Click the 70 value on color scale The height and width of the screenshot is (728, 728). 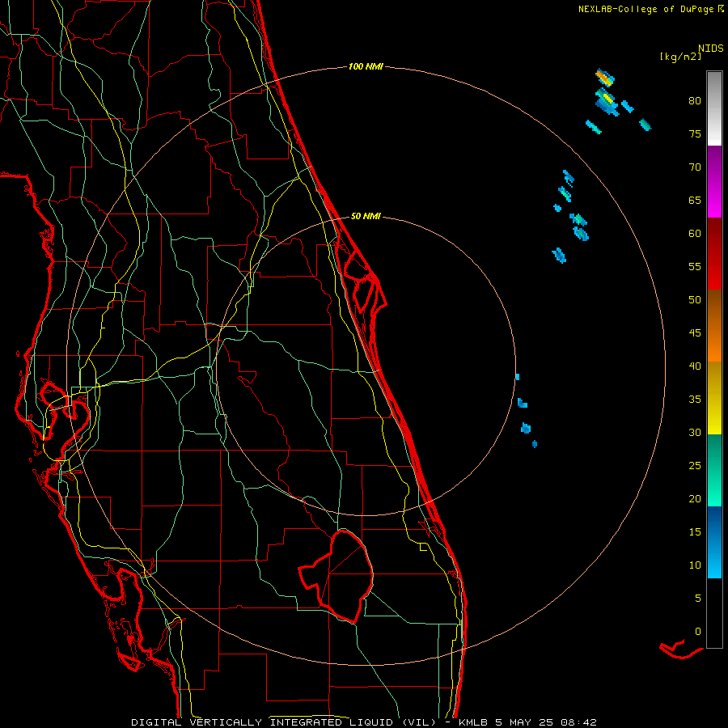click(x=695, y=167)
